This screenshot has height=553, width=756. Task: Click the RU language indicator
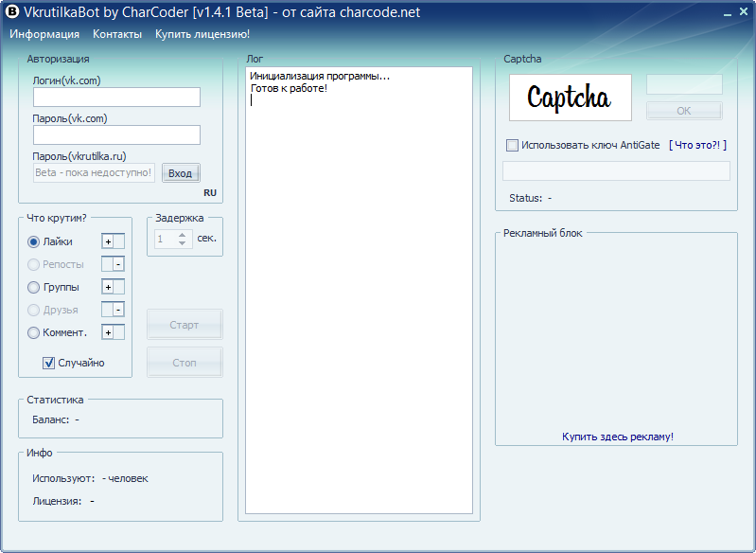pos(210,193)
